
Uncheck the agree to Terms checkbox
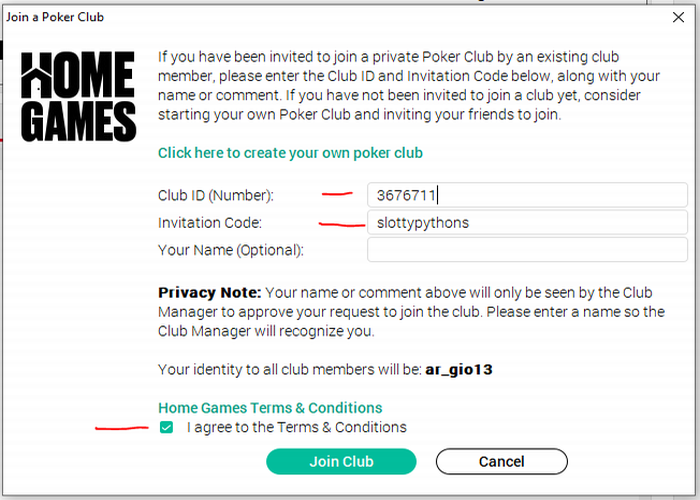point(167,427)
